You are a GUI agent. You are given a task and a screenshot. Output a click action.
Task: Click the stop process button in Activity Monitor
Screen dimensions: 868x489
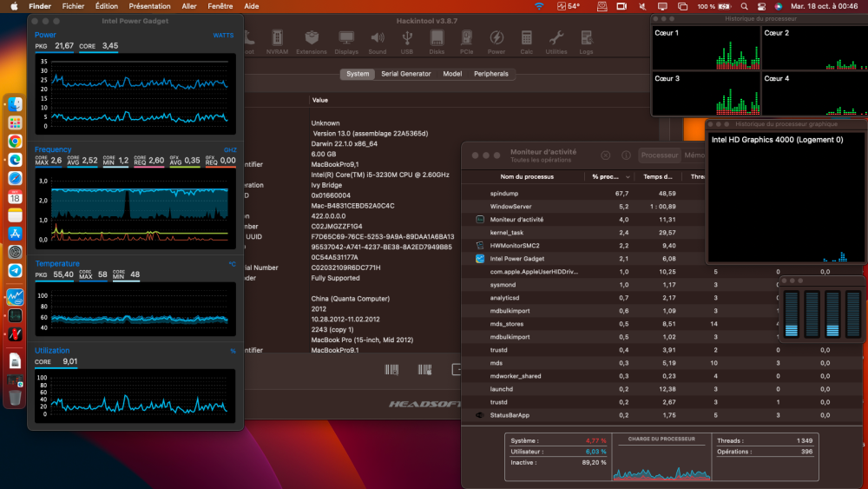tap(606, 155)
